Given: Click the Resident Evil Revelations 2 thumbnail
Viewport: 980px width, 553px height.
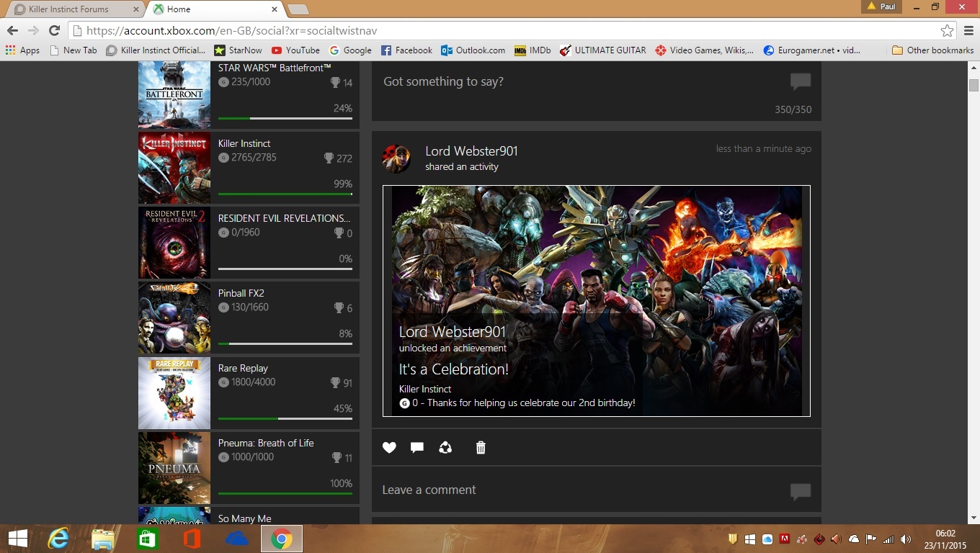Looking at the screenshot, I should (174, 243).
